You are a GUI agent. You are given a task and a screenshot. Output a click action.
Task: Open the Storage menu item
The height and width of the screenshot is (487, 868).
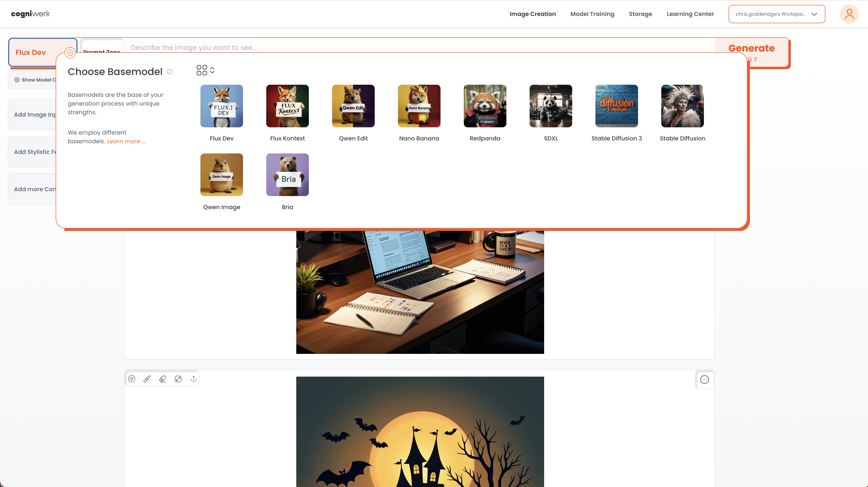(640, 14)
